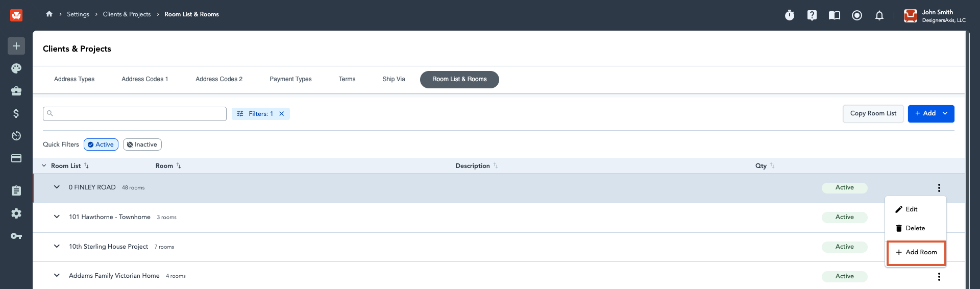This screenshot has width=980, height=289.
Task: Go to home via breadcrumb house icon
Action: point(49,14)
